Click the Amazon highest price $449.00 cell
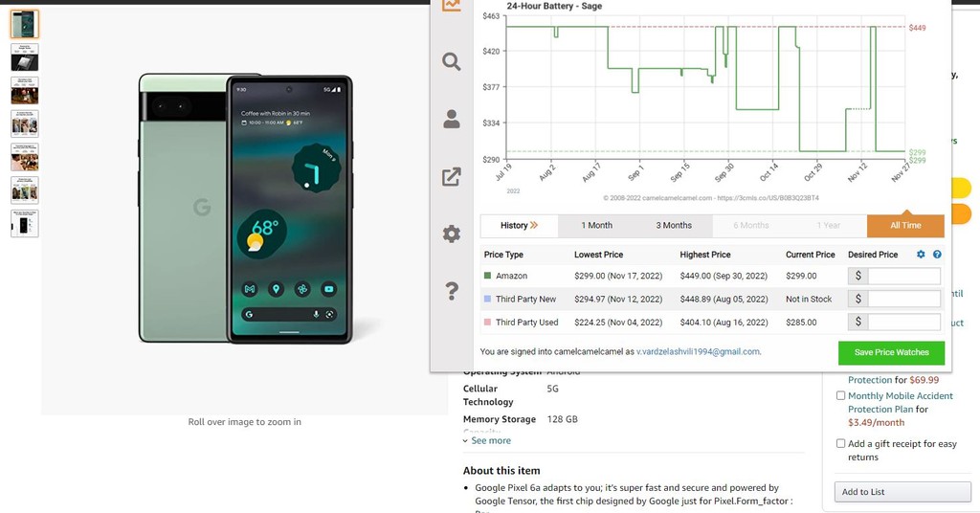This screenshot has height=513, width=980. click(x=724, y=276)
